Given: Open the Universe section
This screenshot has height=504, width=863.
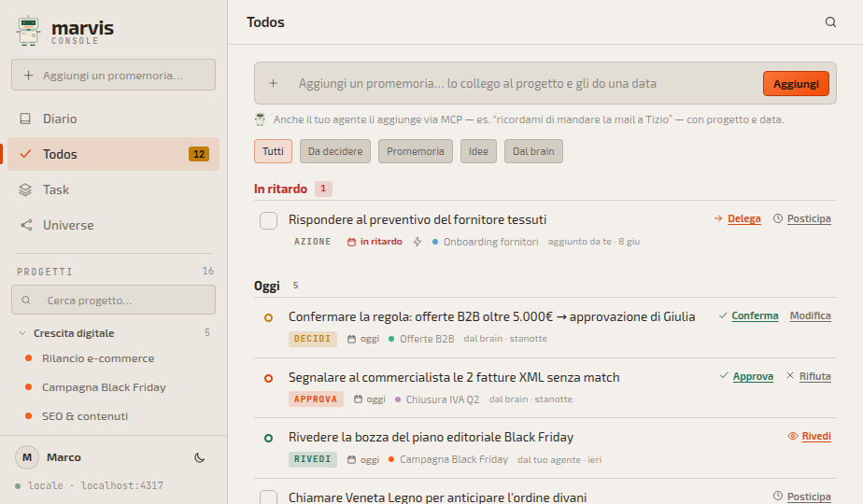Looking at the screenshot, I should pyautogui.click(x=113, y=225).
